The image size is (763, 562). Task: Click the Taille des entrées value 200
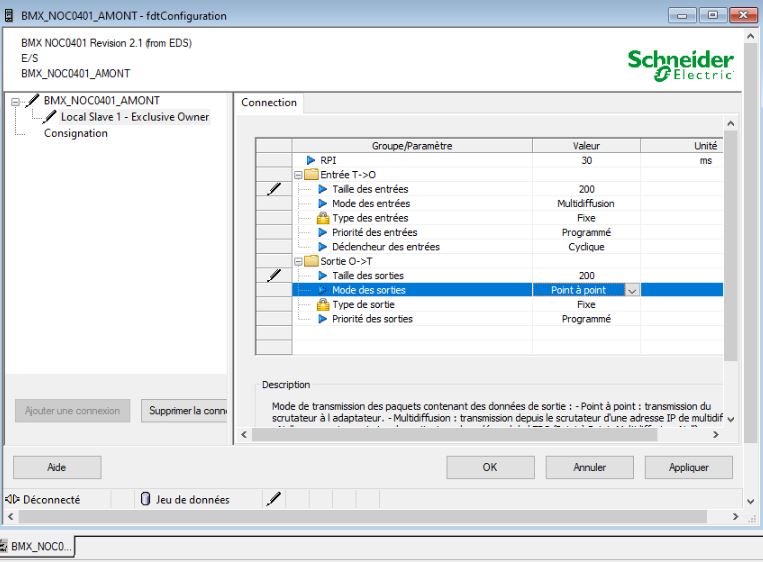point(586,189)
